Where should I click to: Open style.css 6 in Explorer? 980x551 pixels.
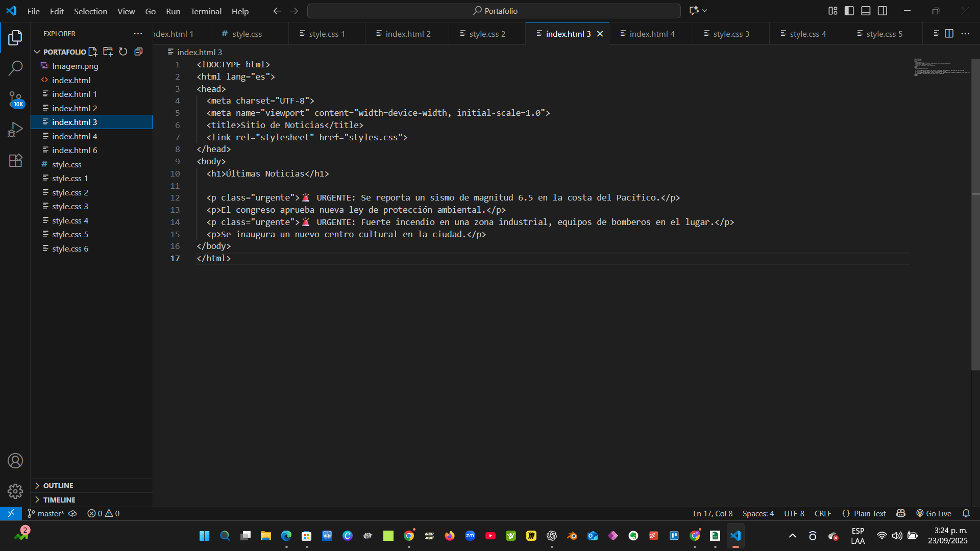pyautogui.click(x=92, y=248)
